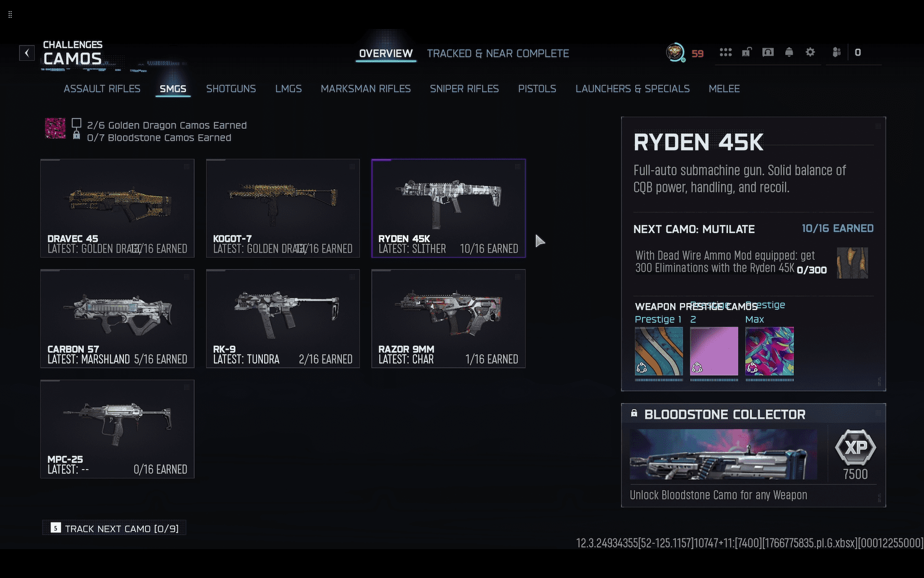Select the Carbon 57 weapon card
The image size is (924, 578).
pos(117,318)
